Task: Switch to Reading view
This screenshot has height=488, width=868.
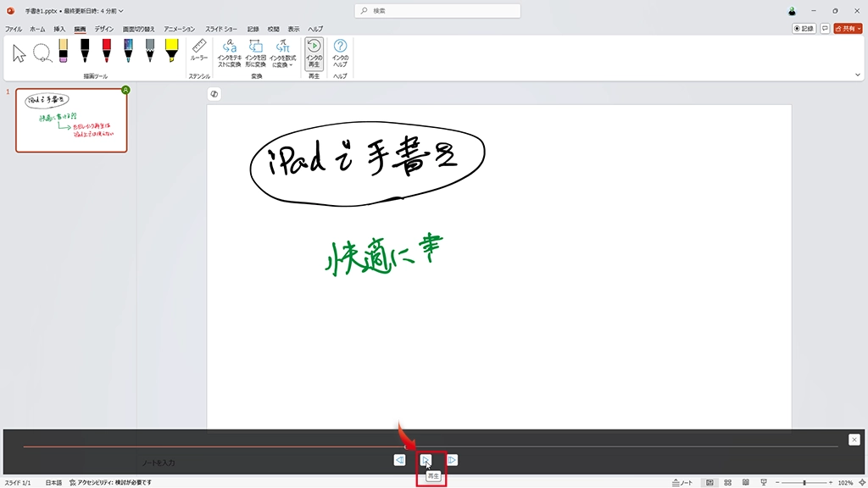Action: click(x=746, y=482)
